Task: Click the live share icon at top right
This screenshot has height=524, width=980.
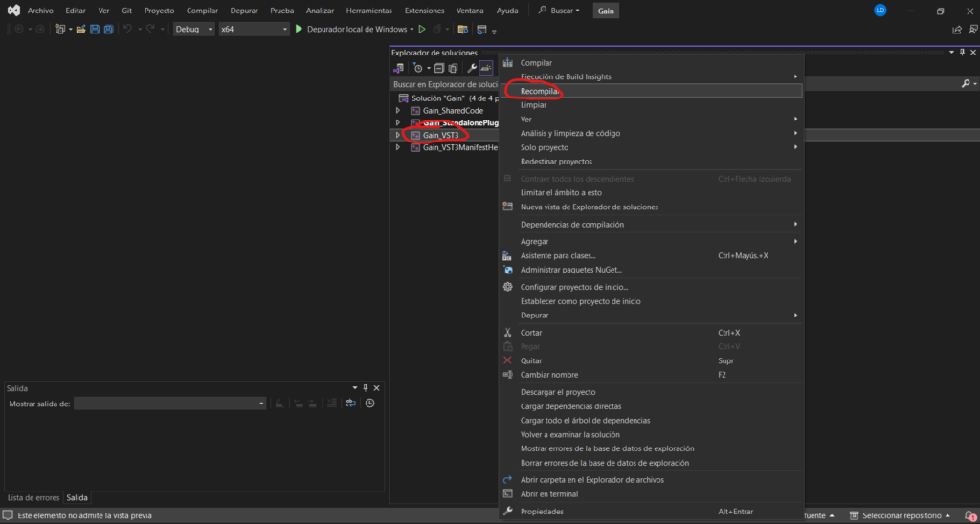Action: point(957,30)
